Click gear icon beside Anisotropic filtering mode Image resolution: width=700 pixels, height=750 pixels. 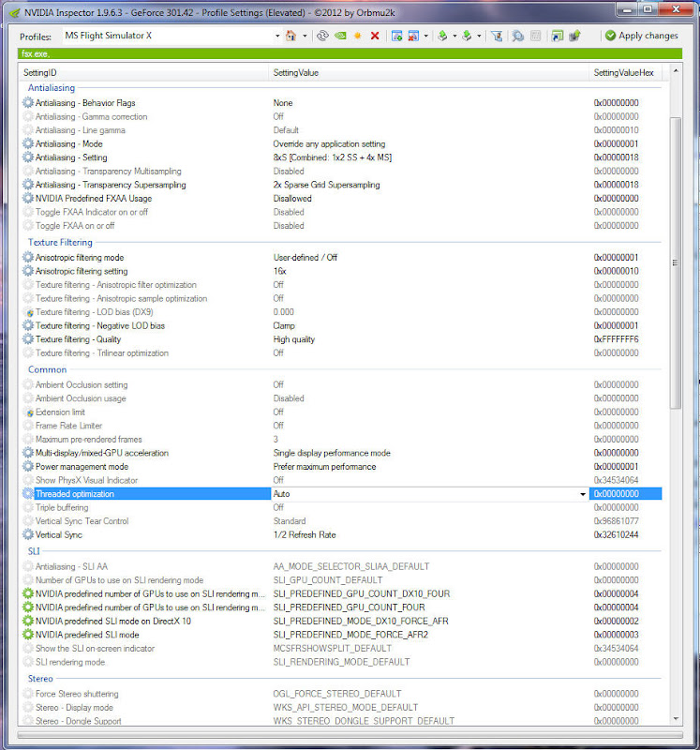[x=28, y=257]
